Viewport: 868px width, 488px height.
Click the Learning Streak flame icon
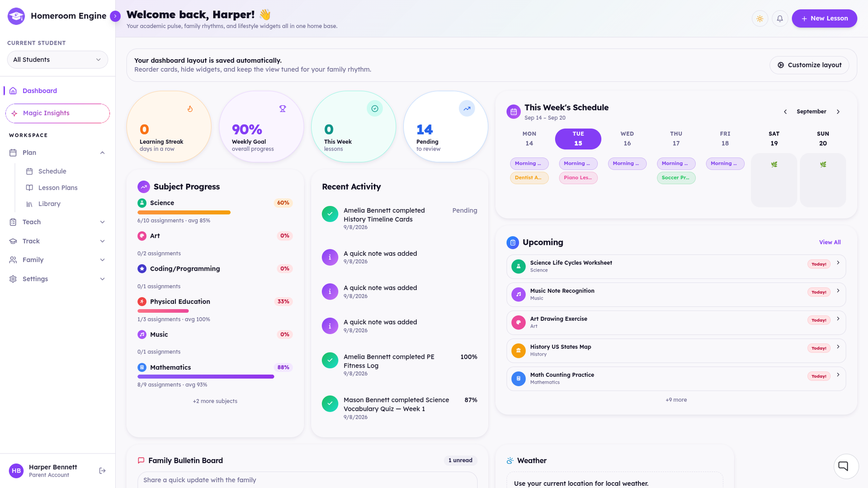pyautogui.click(x=190, y=108)
